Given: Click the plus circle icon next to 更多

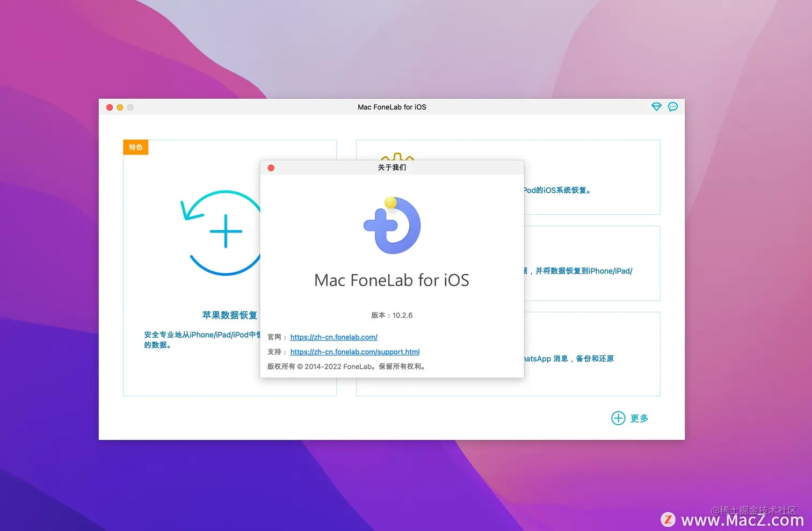Looking at the screenshot, I should click(618, 418).
